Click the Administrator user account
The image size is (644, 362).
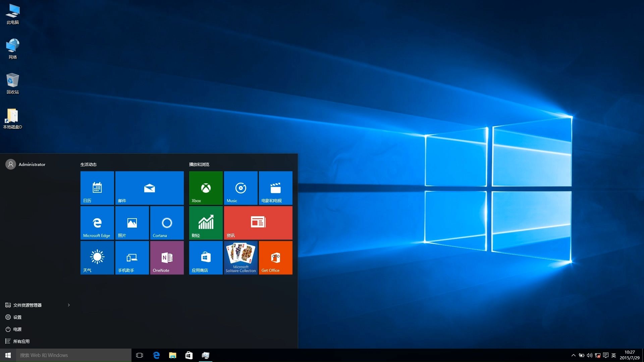tap(25, 164)
